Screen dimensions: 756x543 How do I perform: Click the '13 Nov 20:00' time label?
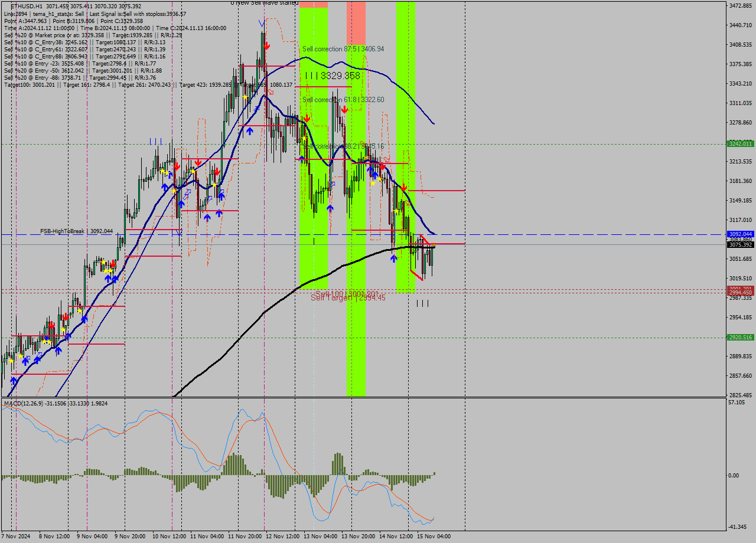358,537
